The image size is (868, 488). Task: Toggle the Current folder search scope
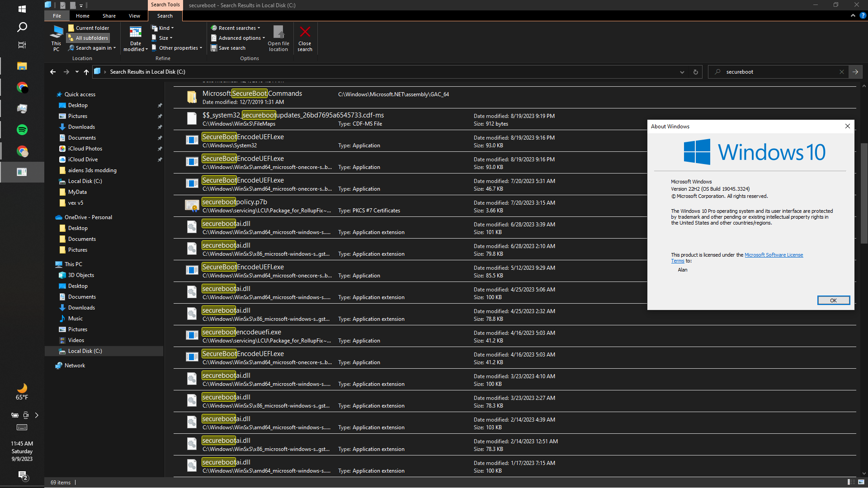(x=88, y=28)
